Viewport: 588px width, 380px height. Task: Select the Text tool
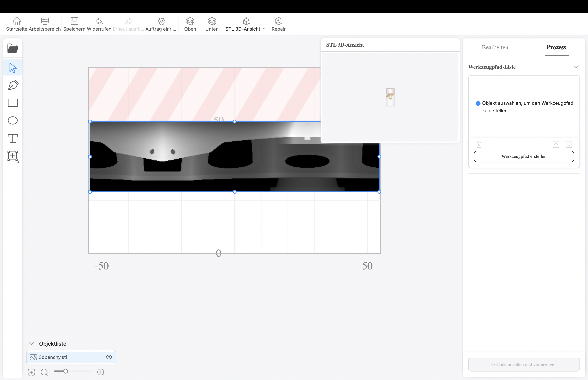(x=13, y=138)
